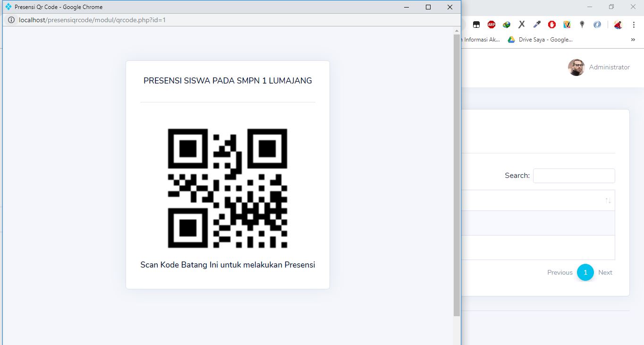Click the colorful V extension icon
The image size is (644, 345).
pyautogui.click(x=567, y=24)
